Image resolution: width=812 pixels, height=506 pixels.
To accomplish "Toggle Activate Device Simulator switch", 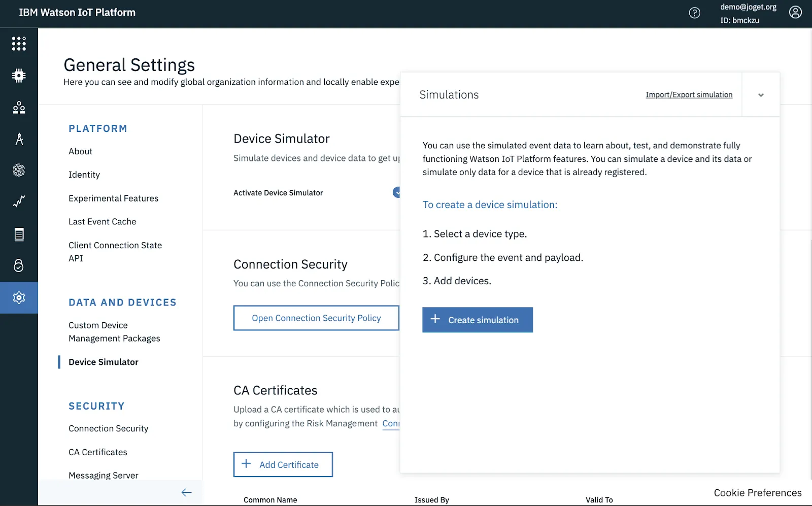I will (x=396, y=192).
